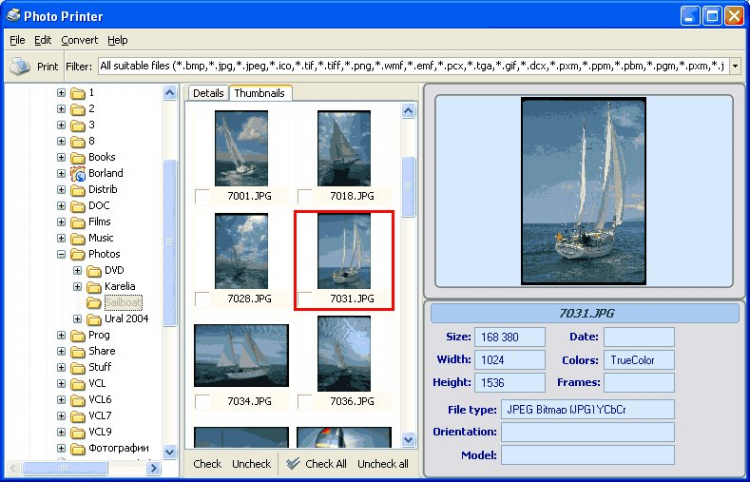This screenshot has width=750, height=482.
Task: Click the Uncheck button
Action: tap(252, 464)
